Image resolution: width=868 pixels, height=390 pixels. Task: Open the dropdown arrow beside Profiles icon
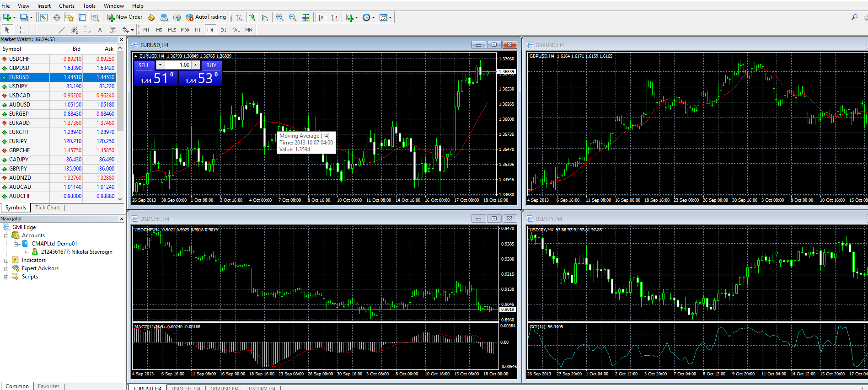[x=31, y=18]
